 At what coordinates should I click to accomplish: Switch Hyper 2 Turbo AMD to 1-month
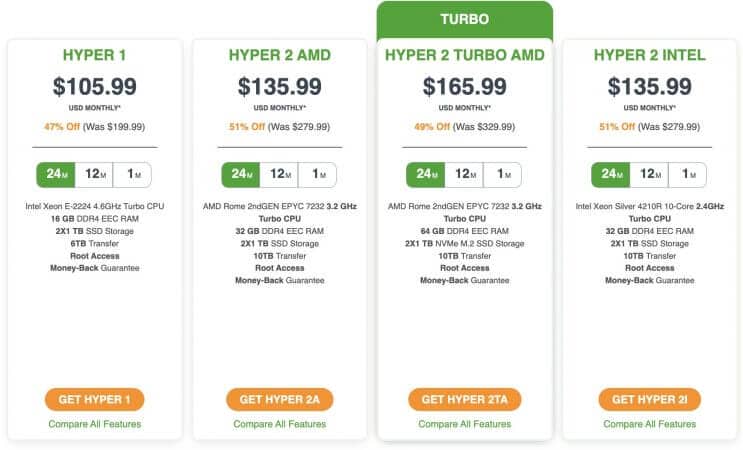(x=502, y=174)
